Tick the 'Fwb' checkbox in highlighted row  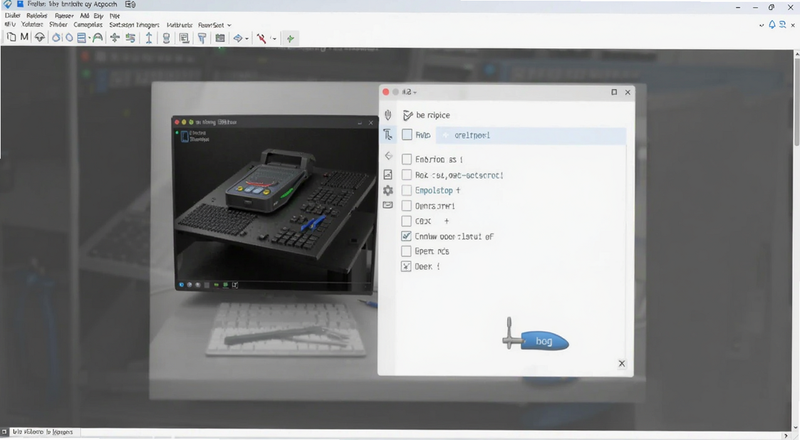pos(407,135)
